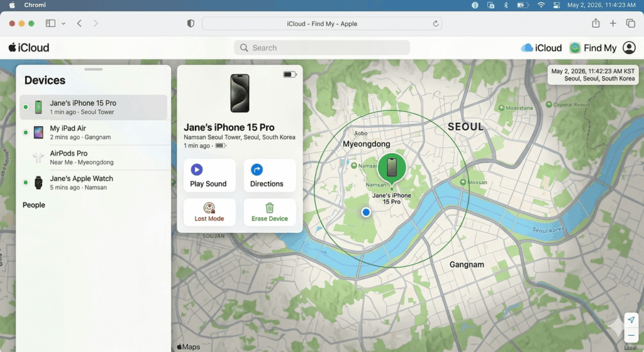The image size is (644, 352).
Task: Click the Mossan map marker
Action: coord(463,182)
